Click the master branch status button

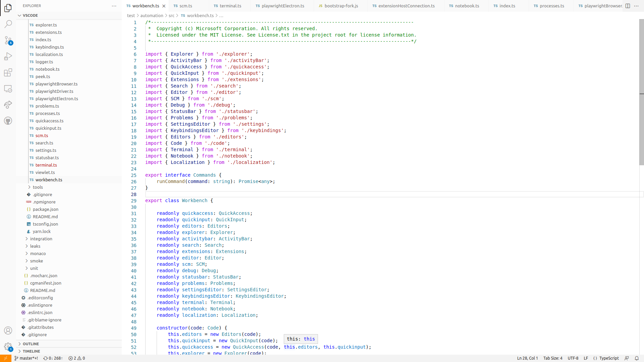[x=26, y=358]
